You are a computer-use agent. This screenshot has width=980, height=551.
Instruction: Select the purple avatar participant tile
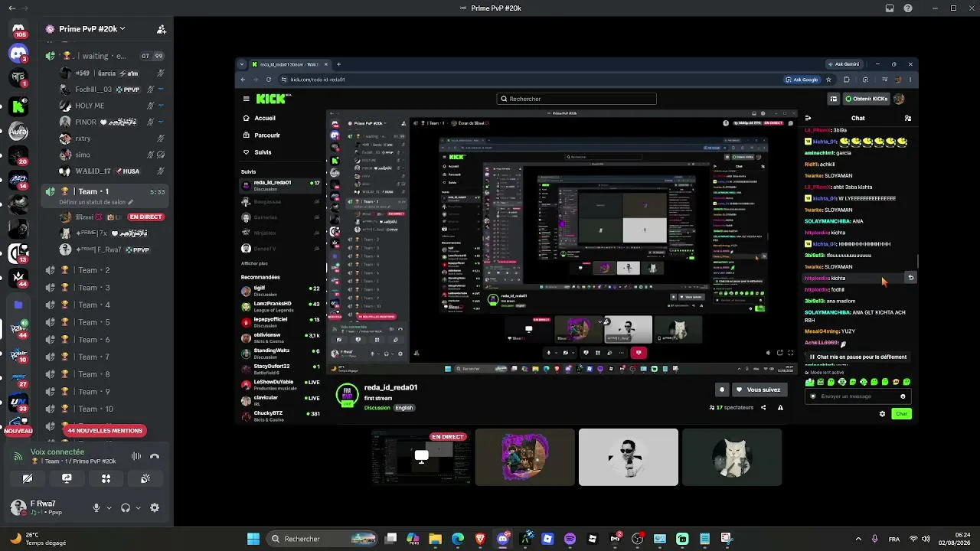coord(524,457)
